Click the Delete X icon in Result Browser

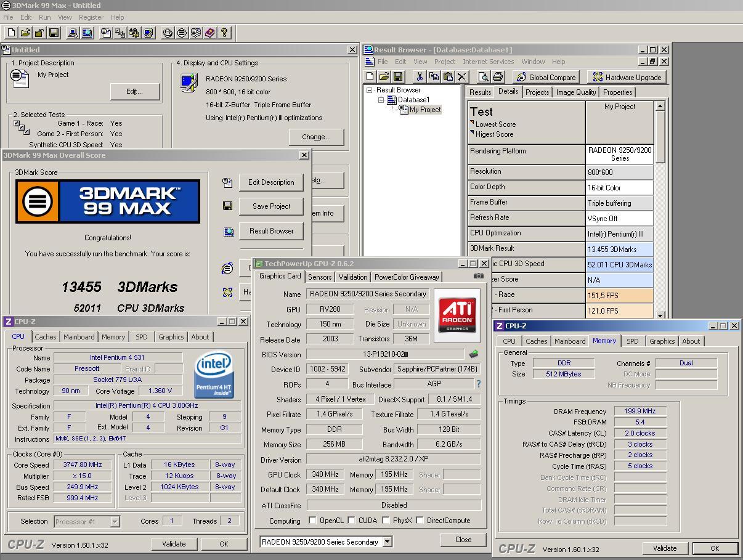click(x=462, y=77)
